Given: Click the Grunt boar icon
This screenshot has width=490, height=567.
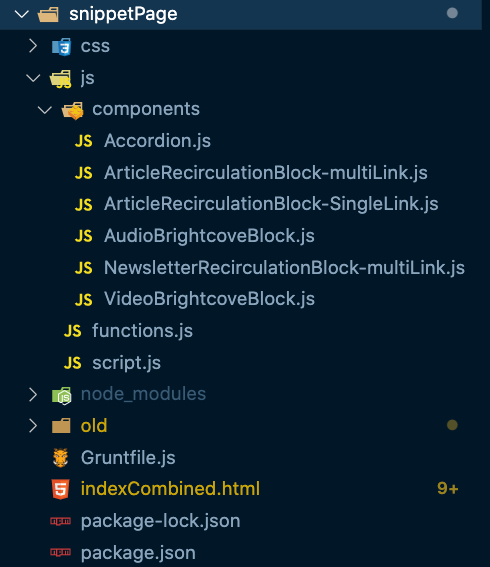Looking at the screenshot, I should pyautogui.click(x=60, y=458).
